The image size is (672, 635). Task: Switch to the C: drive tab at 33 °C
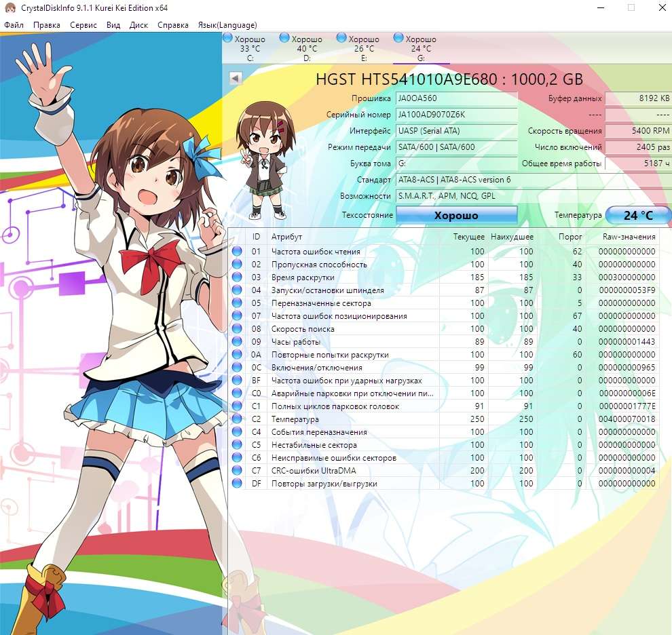tap(250, 48)
